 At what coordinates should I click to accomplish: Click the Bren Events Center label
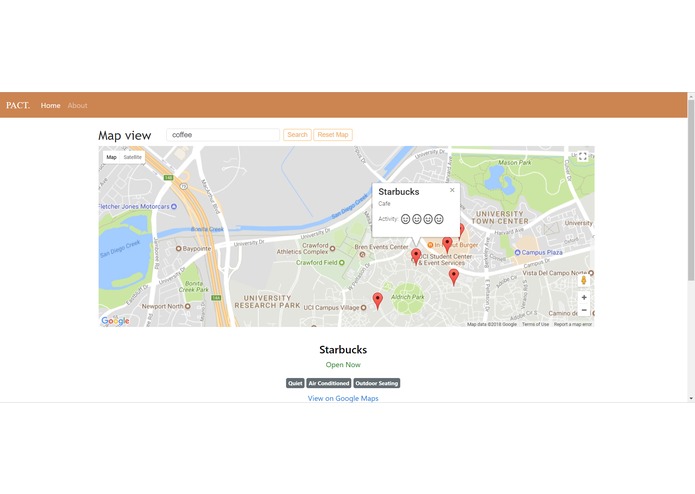point(381,247)
